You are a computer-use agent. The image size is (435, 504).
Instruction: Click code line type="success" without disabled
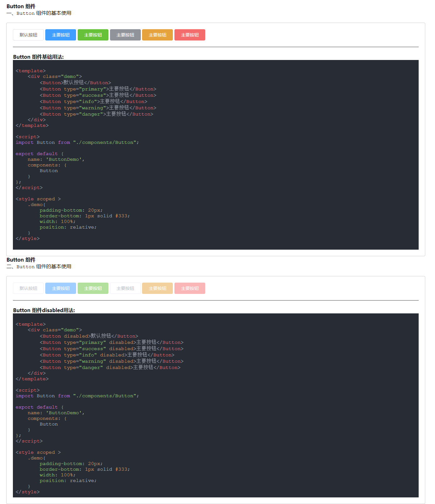pos(98,95)
